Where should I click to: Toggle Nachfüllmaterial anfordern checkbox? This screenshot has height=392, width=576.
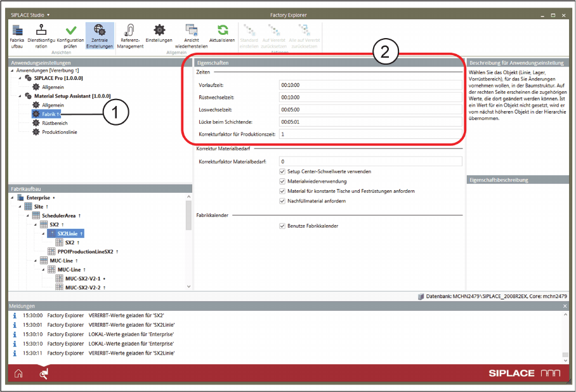[282, 201]
